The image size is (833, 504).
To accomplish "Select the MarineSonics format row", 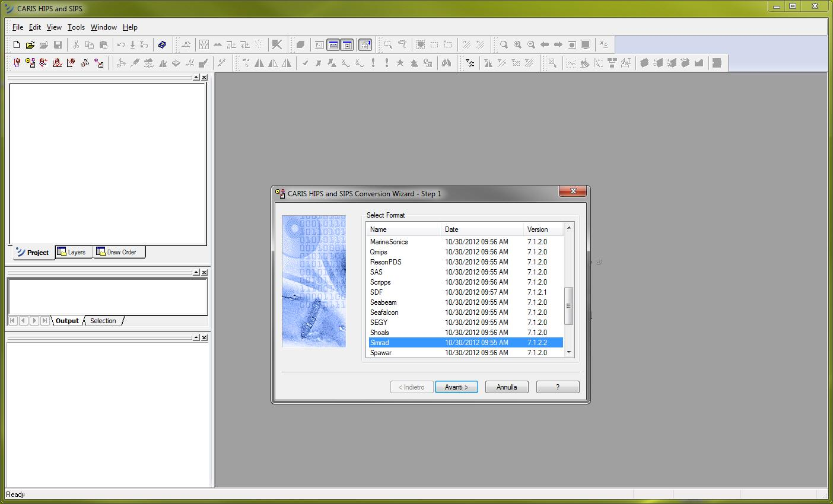I will (466, 242).
